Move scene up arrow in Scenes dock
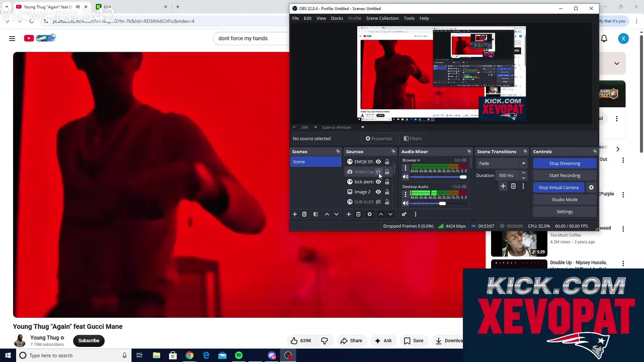 [327, 214]
